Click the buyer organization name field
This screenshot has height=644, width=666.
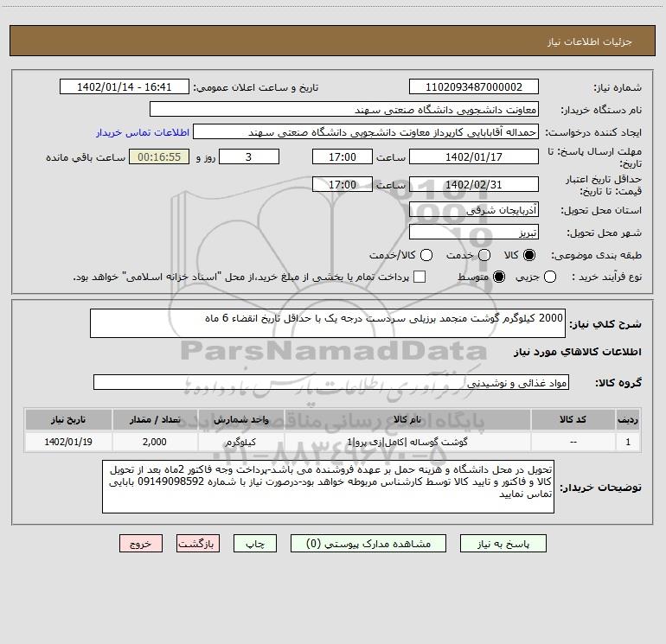coord(344,109)
